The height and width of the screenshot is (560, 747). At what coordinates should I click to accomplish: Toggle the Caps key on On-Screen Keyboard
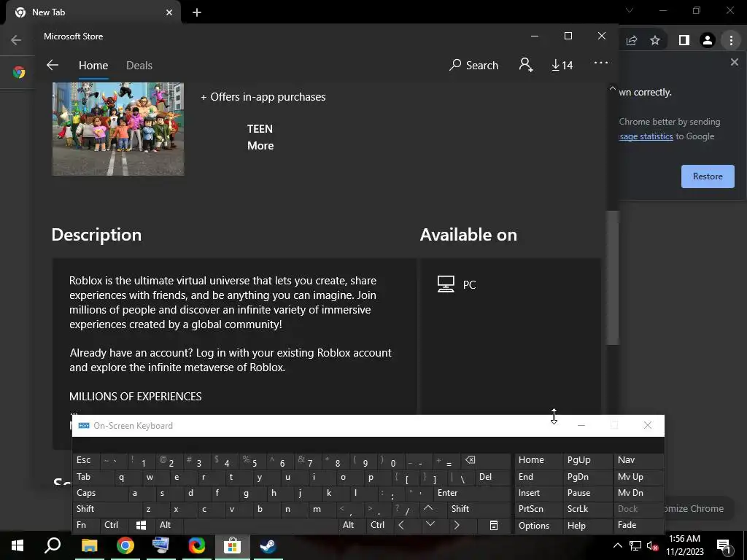[x=100, y=493]
